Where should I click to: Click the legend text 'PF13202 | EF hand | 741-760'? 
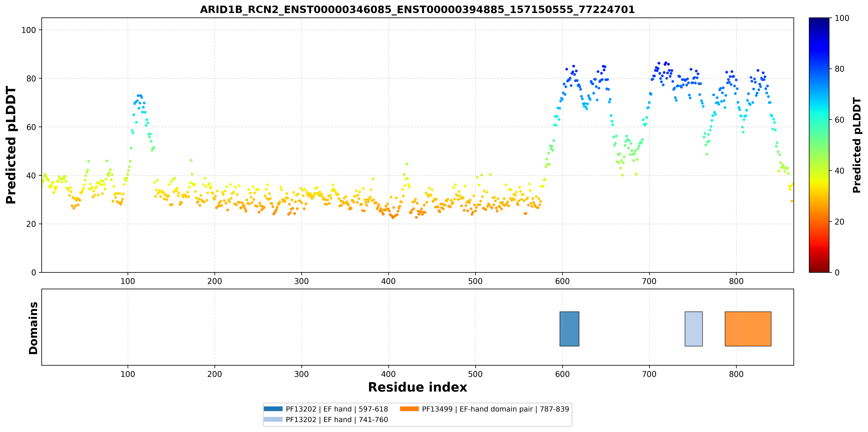click(x=337, y=420)
